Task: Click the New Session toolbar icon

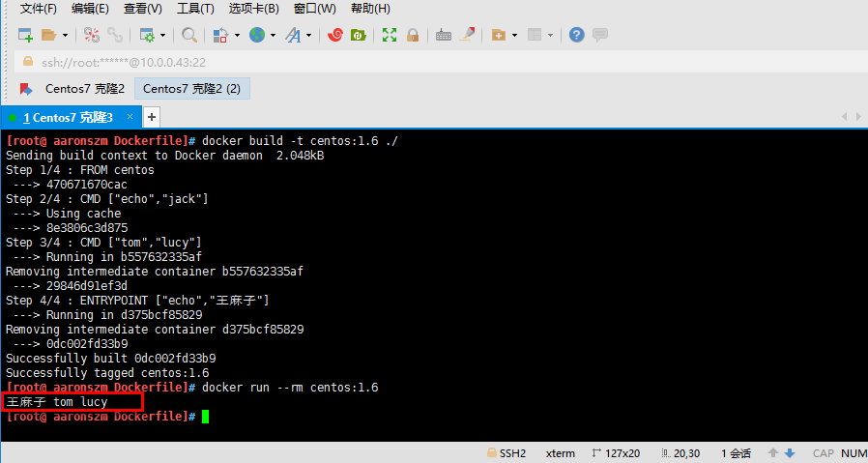Action: point(25,35)
